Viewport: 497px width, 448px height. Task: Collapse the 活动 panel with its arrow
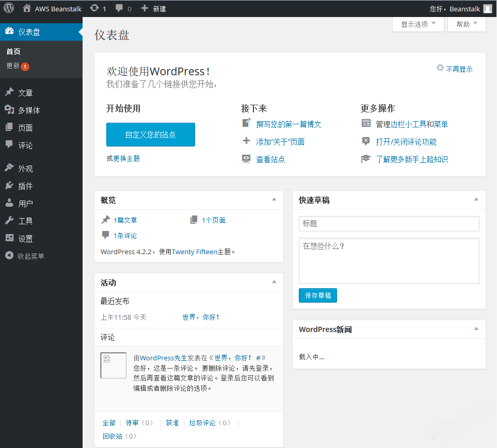pos(274,282)
